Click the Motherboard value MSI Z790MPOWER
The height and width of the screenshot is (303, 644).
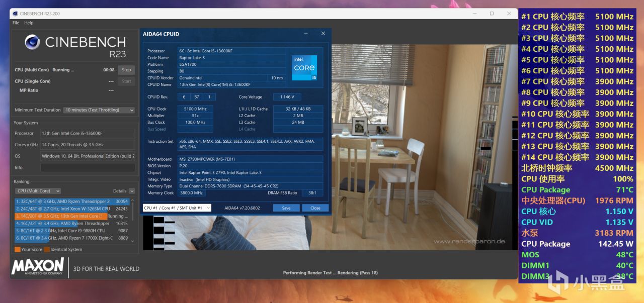pos(251,159)
